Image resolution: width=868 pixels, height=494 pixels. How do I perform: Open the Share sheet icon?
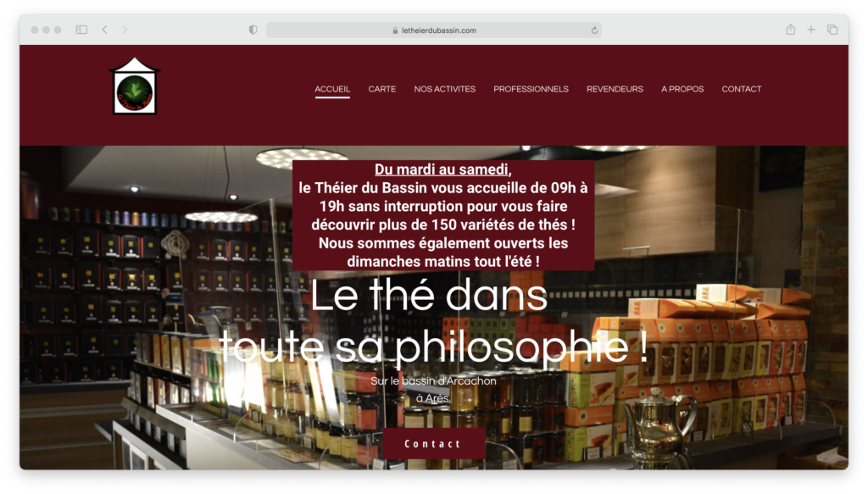tap(791, 30)
